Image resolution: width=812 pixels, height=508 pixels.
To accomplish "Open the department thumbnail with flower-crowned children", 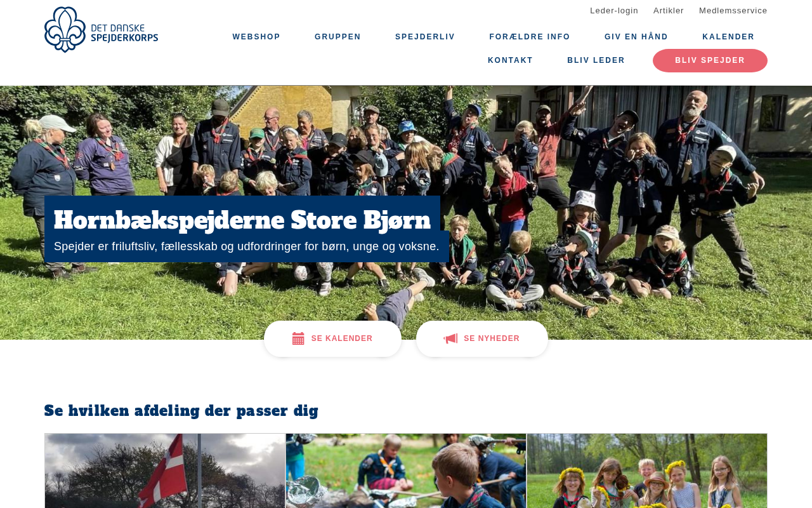I will [x=647, y=471].
